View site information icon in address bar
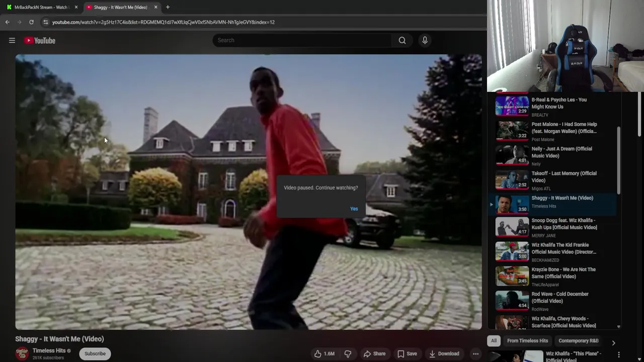This screenshot has height=362, width=644. (x=45, y=22)
